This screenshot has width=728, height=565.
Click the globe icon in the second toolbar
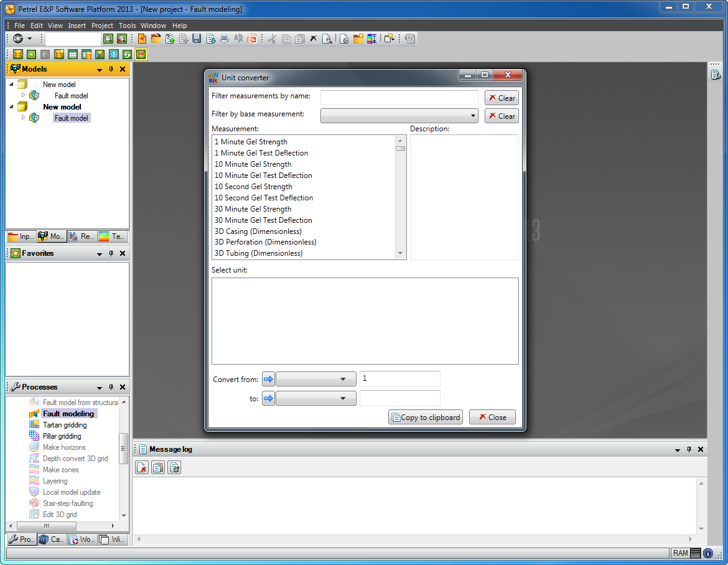coord(114,55)
